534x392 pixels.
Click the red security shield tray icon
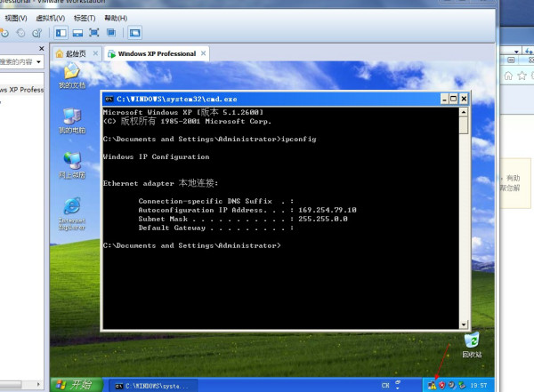441,385
